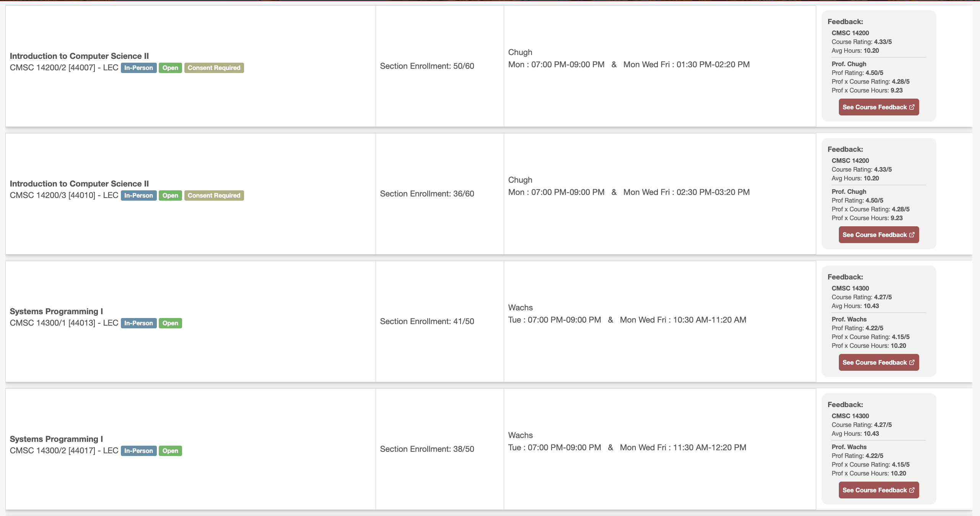Open Systems Programming I title for section 14300/1
Image resolution: width=980 pixels, height=516 pixels.
56,311
